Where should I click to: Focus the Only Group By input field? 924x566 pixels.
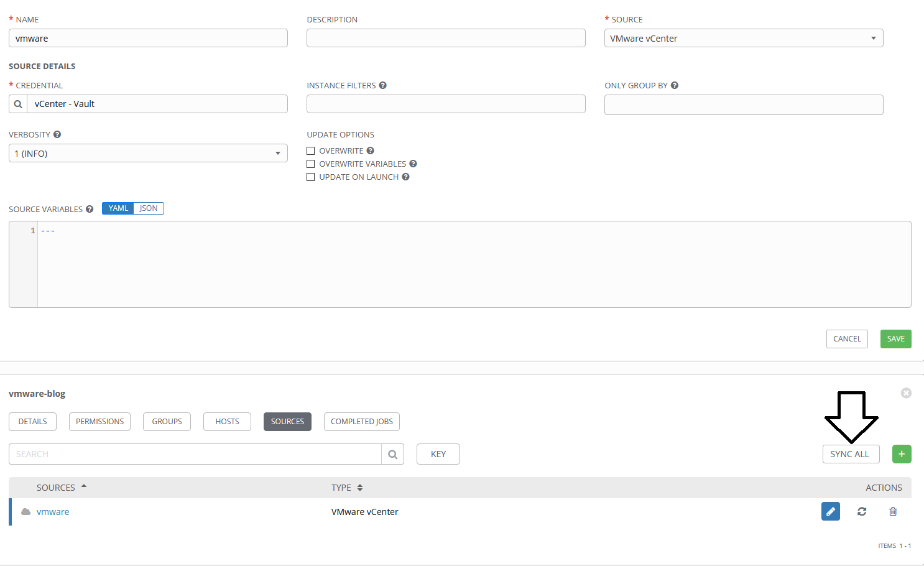point(744,104)
